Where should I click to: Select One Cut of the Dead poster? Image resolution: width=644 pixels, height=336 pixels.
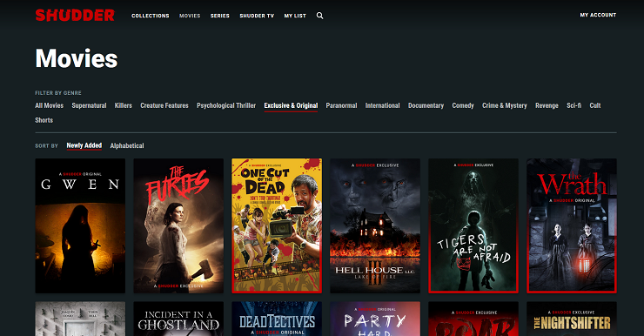(x=277, y=226)
